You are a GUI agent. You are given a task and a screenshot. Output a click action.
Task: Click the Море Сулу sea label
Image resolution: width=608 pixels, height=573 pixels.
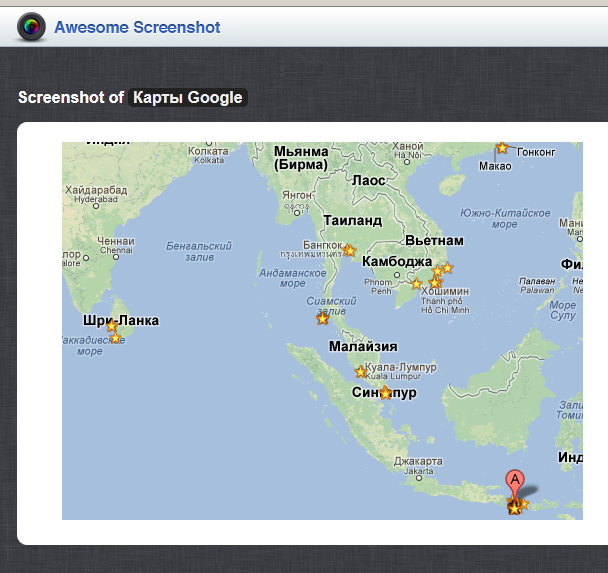(563, 310)
